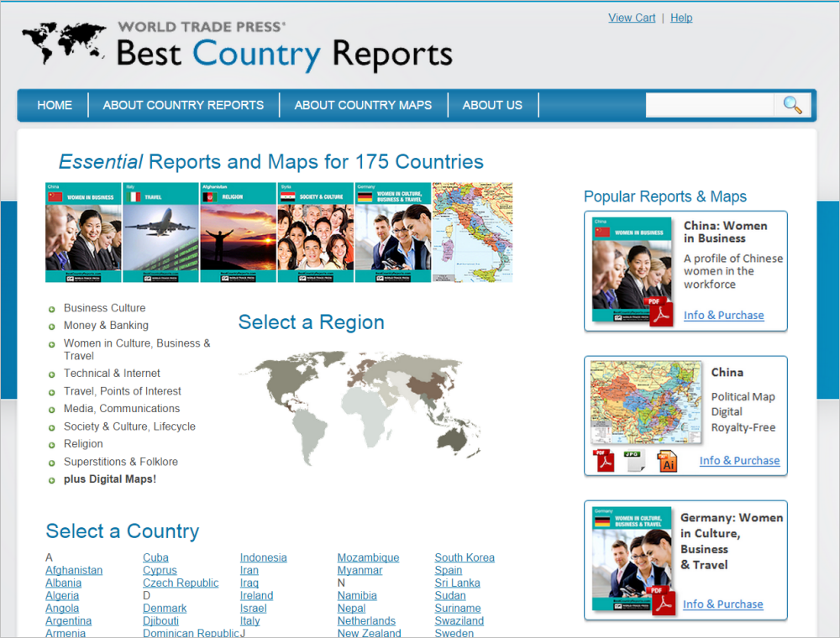Open the Netherlands country link
The image size is (840, 638).
[366, 621]
